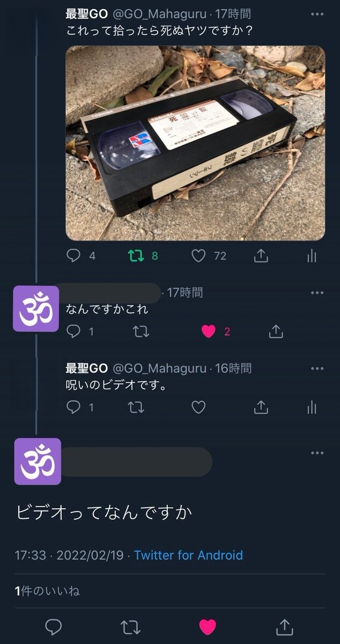Retweet the なんですかこれ reply
This screenshot has width=340, height=644.
pos(141,332)
